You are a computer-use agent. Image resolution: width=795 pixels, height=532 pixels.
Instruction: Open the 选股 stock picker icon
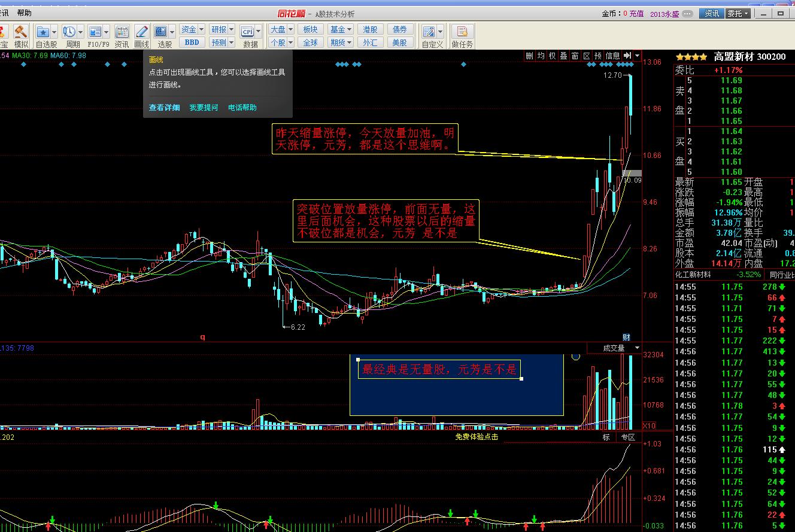(161, 36)
